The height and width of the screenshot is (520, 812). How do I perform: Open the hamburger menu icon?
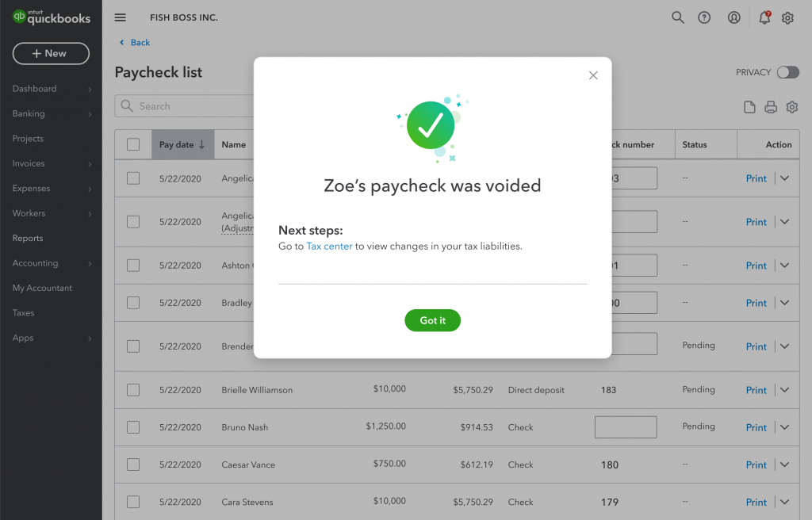[x=121, y=17]
